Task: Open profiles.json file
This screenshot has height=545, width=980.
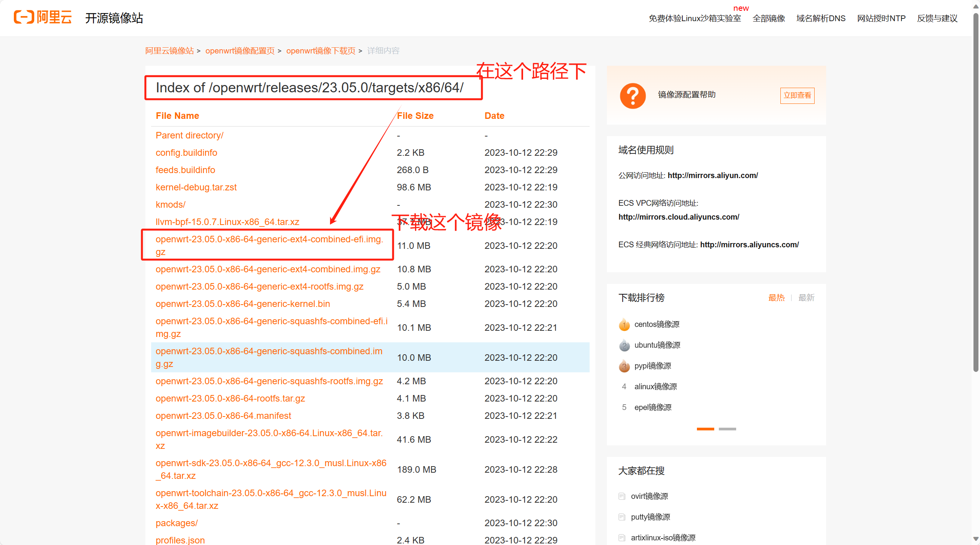Action: (x=180, y=540)
